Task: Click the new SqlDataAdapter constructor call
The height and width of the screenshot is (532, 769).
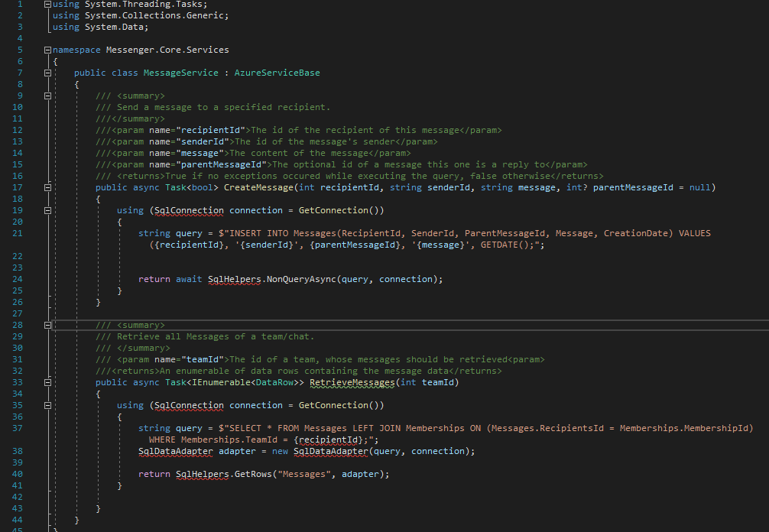Action: (331, 451)
